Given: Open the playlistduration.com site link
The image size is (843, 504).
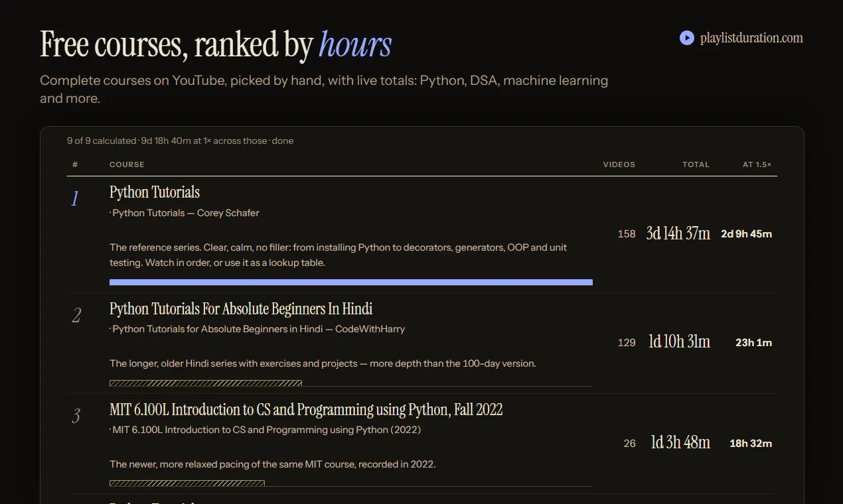Looking at the screenshot, I should click(x=741, y=38).
